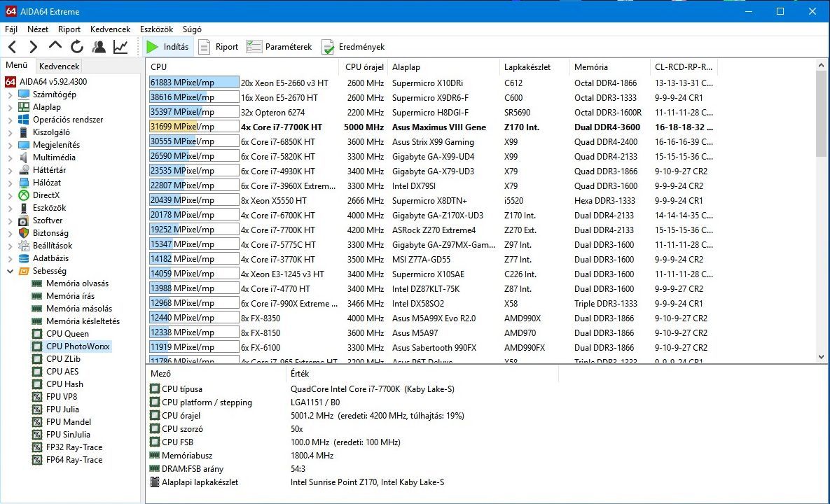Go back with the left arrow icon

[13, 47]
